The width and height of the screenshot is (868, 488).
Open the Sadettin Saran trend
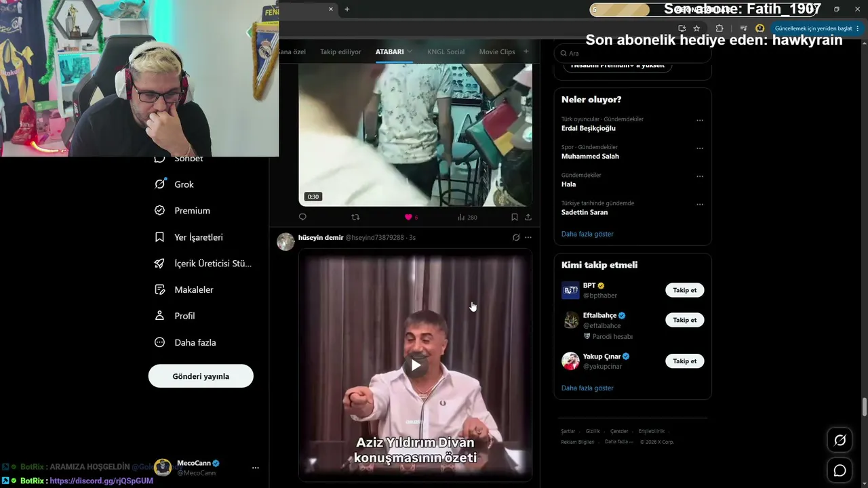[x=585, y=212]
